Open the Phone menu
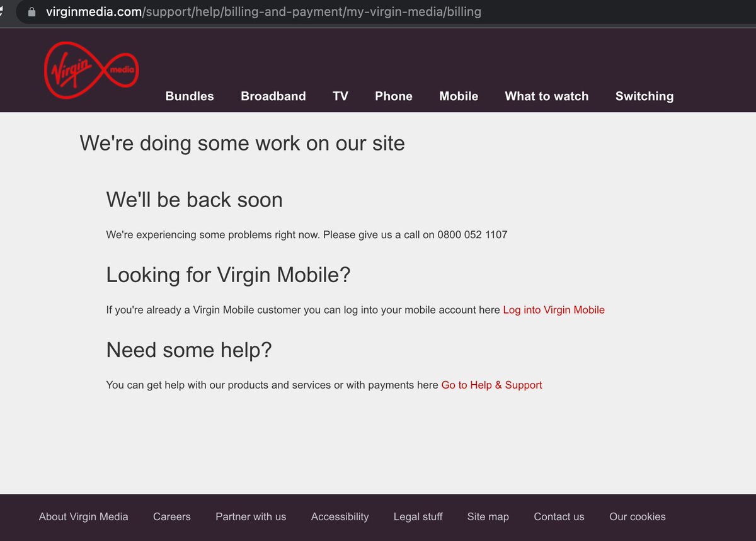 click(x=394, y=96)
